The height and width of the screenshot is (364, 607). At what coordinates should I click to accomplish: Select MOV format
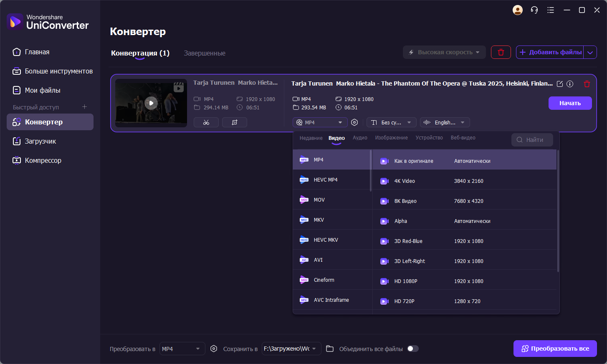(331, 200)
